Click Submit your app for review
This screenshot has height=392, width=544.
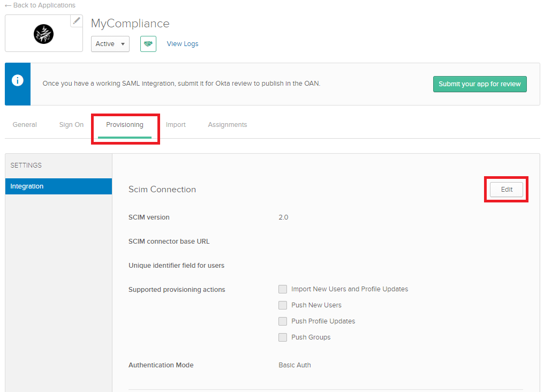coord(480,84)
